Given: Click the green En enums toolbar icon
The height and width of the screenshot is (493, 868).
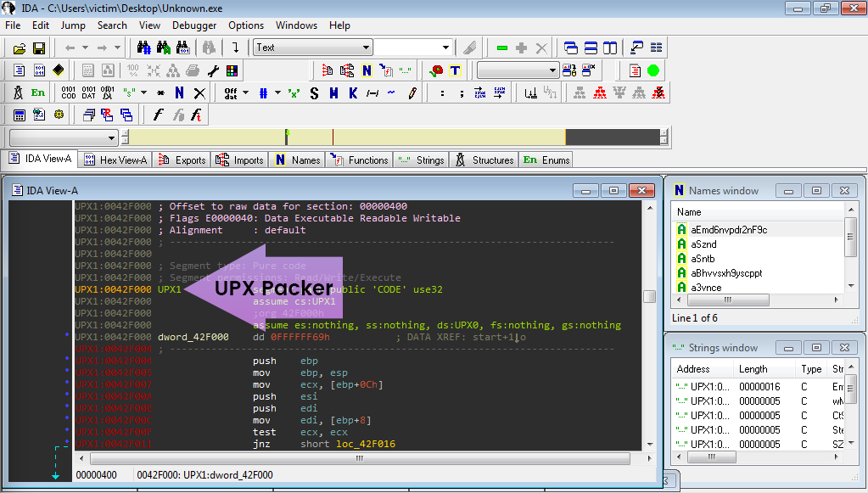Looking at the screenshot, I should point(38,92).
